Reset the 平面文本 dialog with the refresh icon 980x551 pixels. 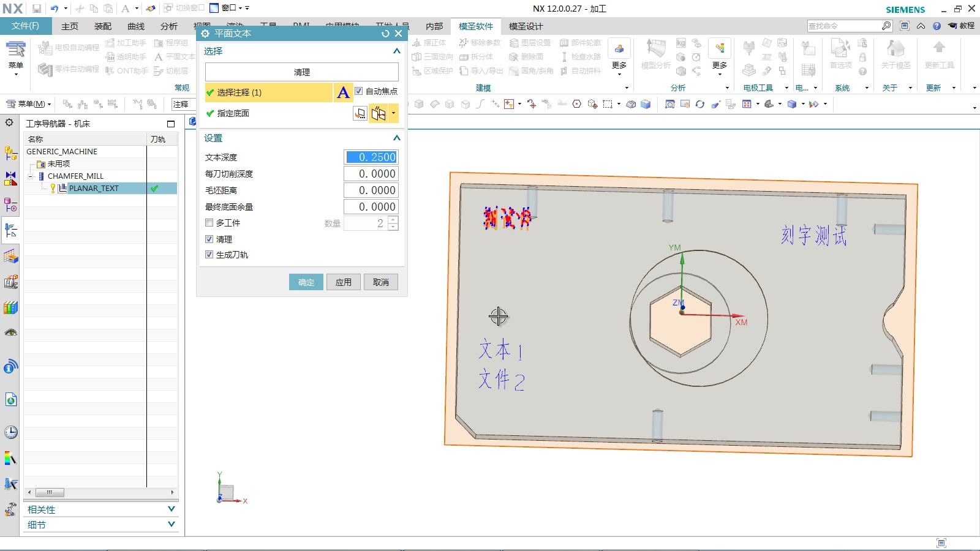385,34
